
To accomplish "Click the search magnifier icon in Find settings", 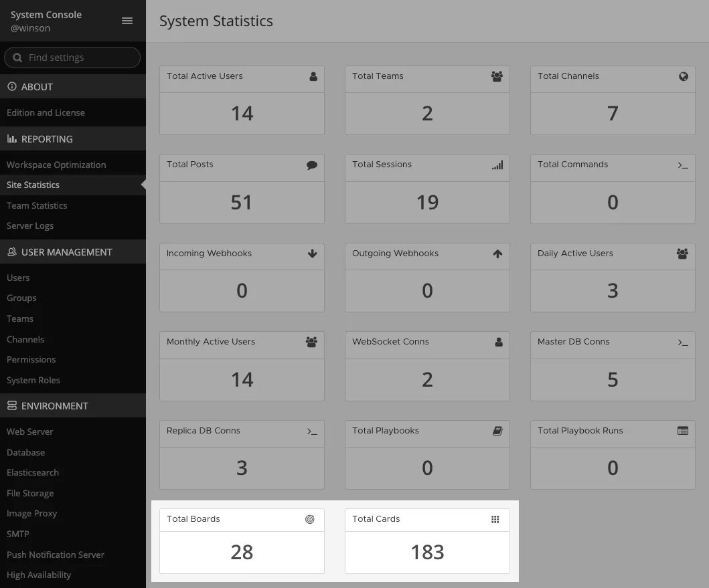I will tap(17, 58).
